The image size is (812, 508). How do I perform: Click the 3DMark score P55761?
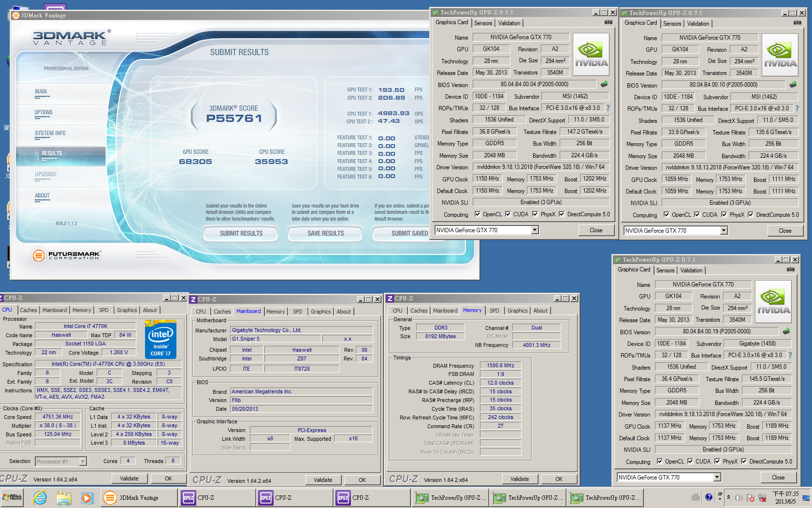point(234,119)
